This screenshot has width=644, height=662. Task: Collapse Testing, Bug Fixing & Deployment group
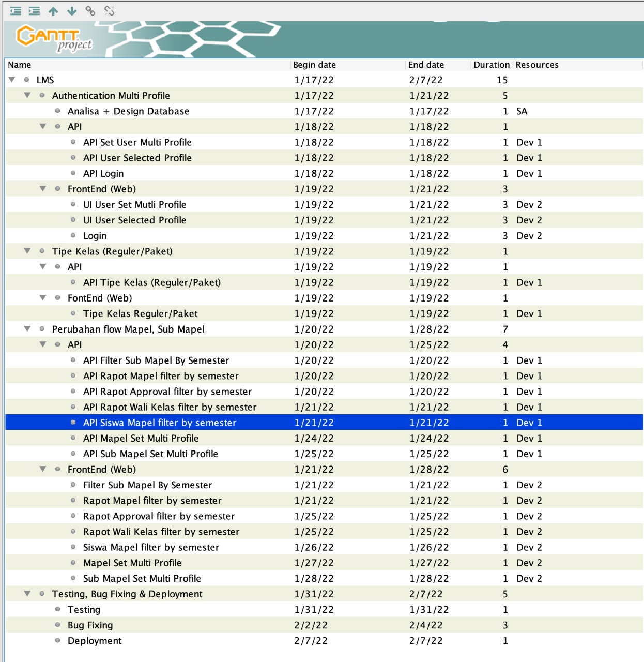pos(27,594)
